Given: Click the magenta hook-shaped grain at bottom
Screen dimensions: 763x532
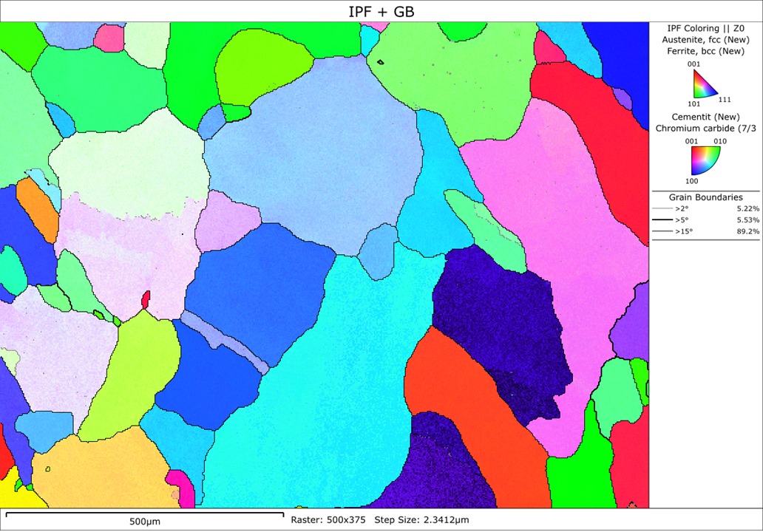Looking at the screenshot, I should pyautogui.click(x=181, y=488).
